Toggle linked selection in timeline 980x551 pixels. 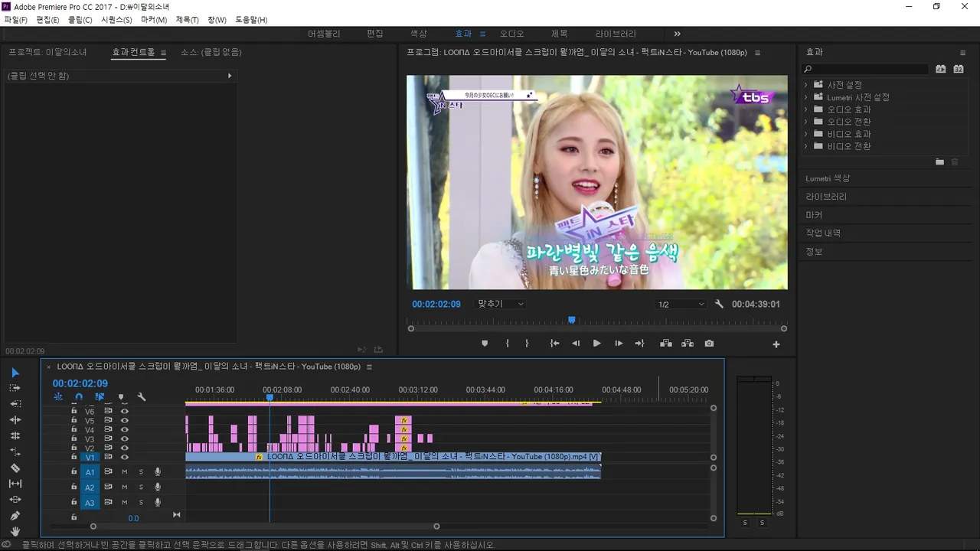point(100,397)
